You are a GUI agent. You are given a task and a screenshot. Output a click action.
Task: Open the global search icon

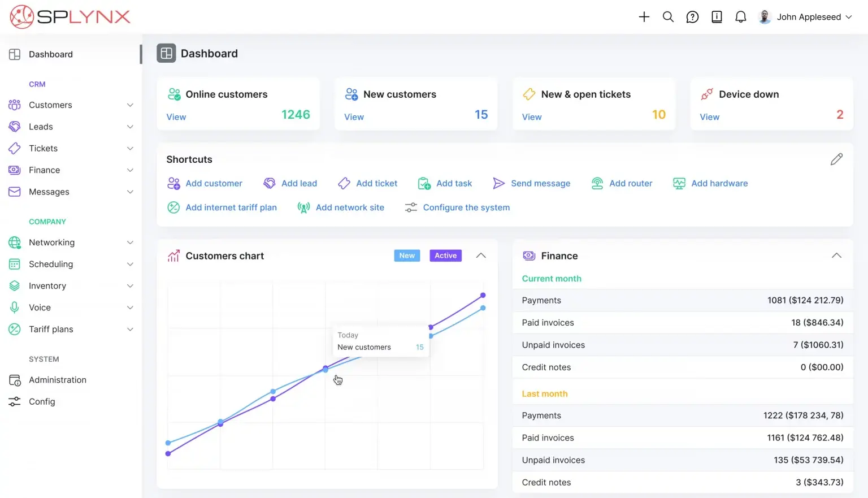click(668, 17)
